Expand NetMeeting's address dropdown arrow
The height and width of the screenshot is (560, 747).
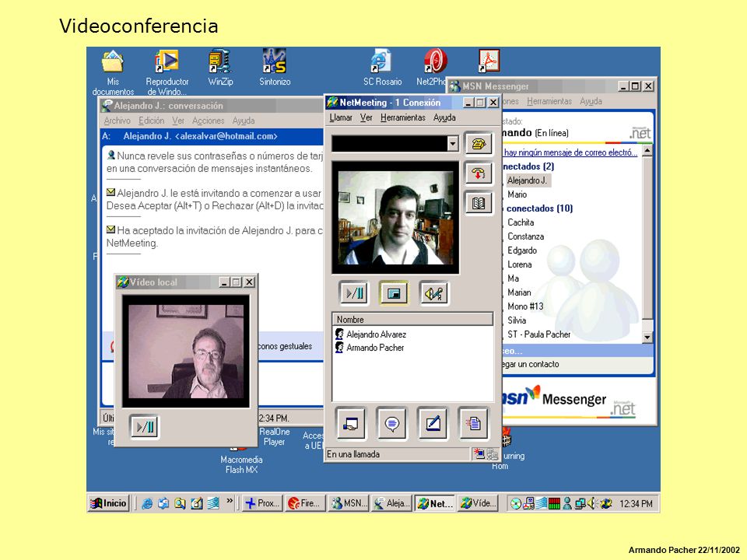tap(453, 143)
